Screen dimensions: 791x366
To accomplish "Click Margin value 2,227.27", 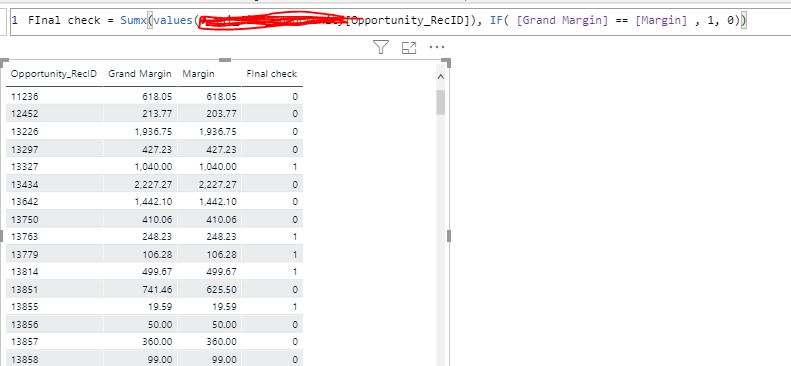I will point(217,185).
